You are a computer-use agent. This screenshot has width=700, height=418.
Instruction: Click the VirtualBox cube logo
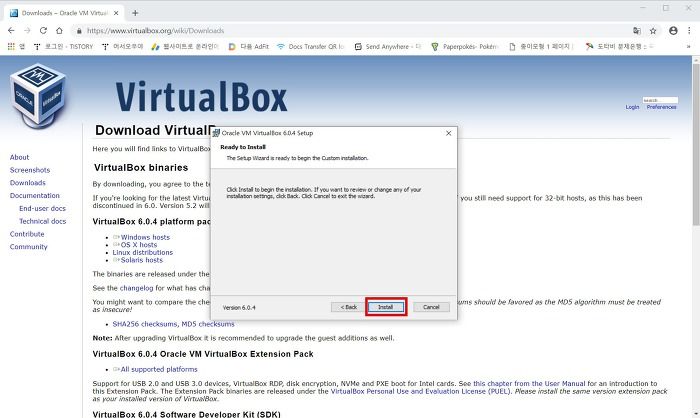click(x=38, y=96)
